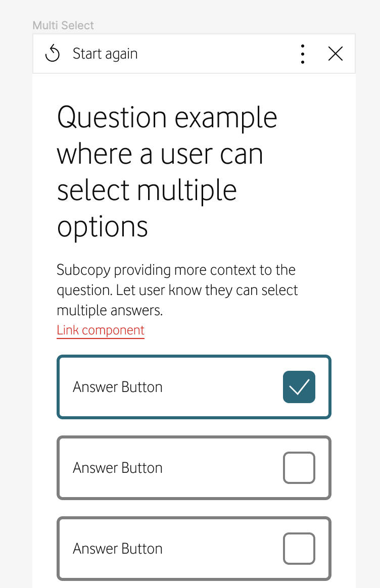The height and width of the screenshot is (588, 380).
Task: Close the panel with the X icon
Action: point(336,54)
